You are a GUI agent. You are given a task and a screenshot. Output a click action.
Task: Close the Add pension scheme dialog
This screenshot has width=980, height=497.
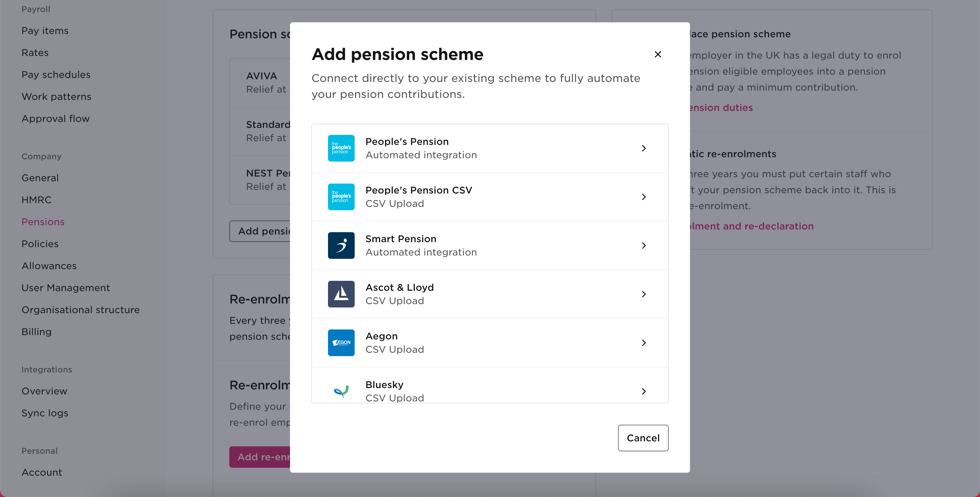(658, 54)
